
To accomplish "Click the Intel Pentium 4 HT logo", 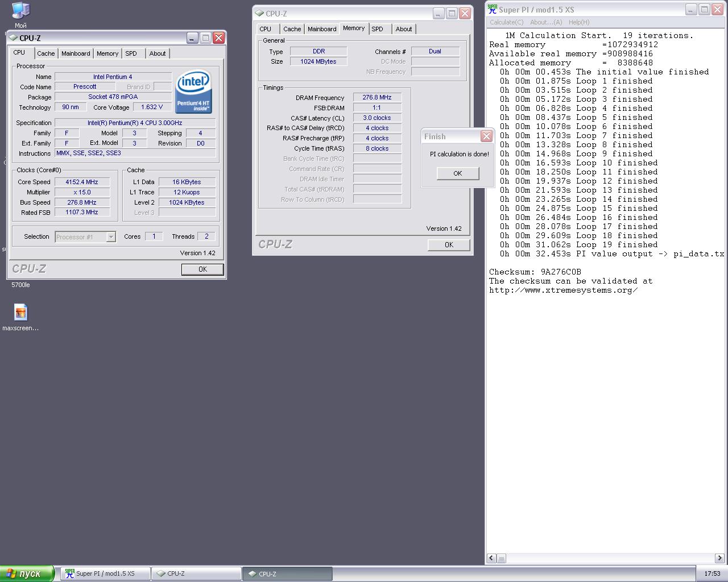I will 193,93.
